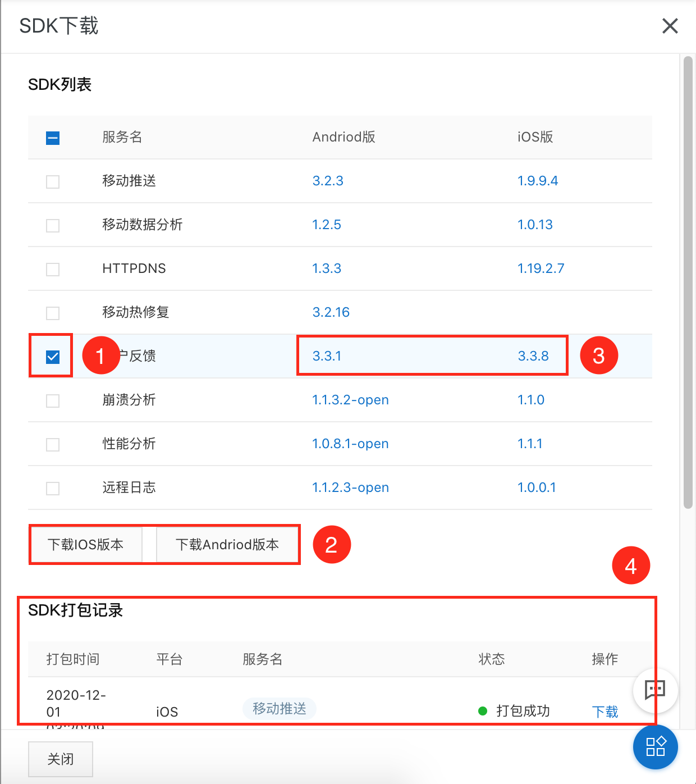Close the SDK下载 dialog with X icon
Screen dimensions: 696x784
point(670,26)
